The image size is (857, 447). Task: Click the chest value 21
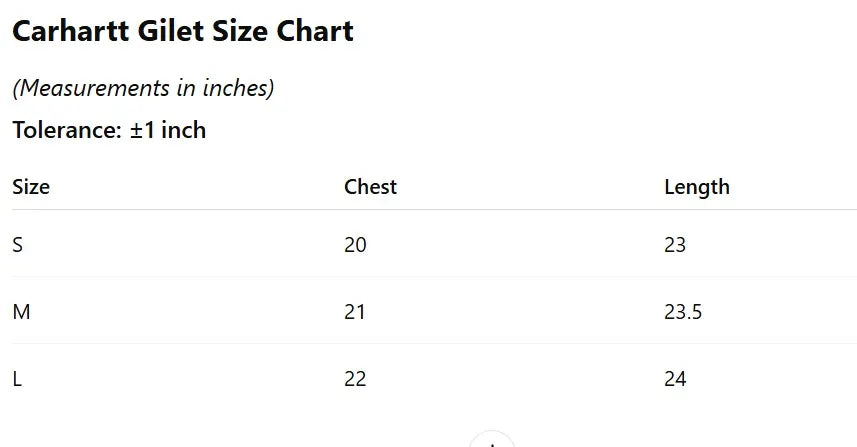[x=355, y=312]
